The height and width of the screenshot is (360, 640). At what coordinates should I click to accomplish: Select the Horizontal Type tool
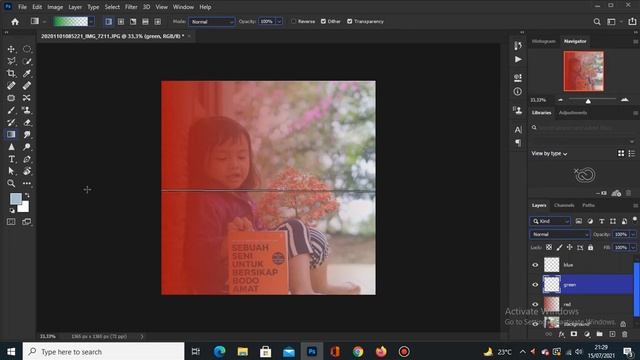[11, 159]
